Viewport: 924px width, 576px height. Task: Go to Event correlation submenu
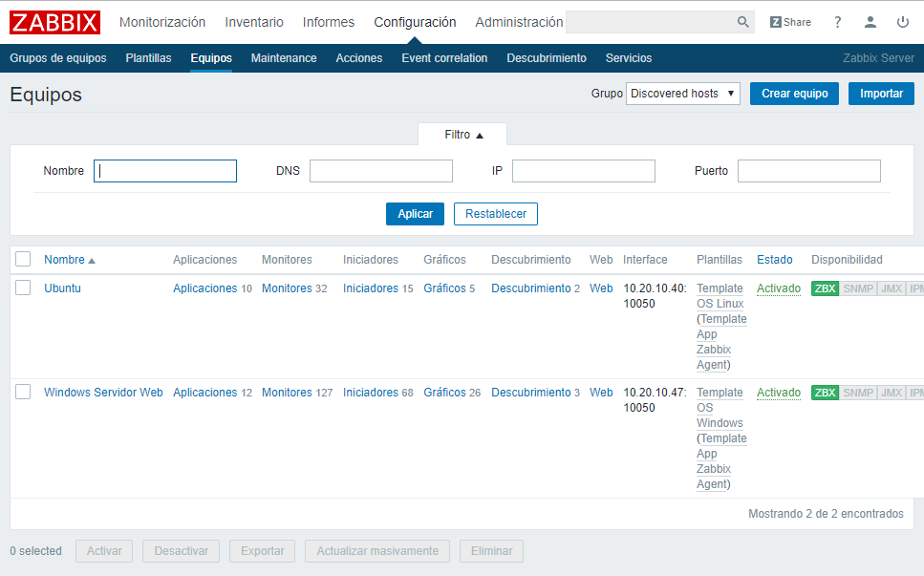444,58
